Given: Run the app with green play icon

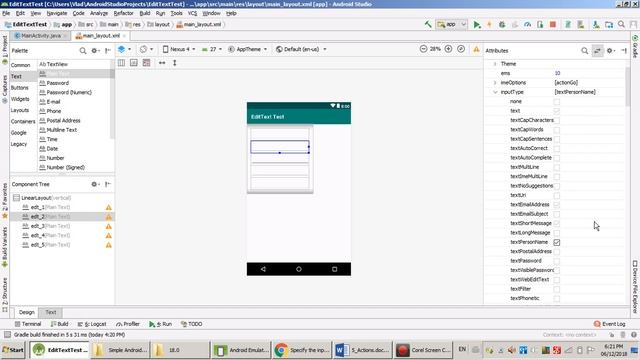Looking at the screenshot, I should pyautogui.click(x=476, y=24).
